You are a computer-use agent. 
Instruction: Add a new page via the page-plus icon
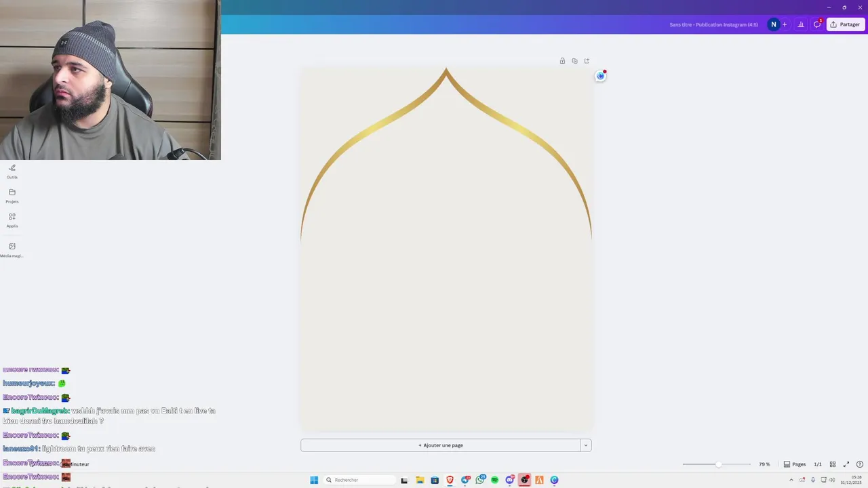click(587, 61)
